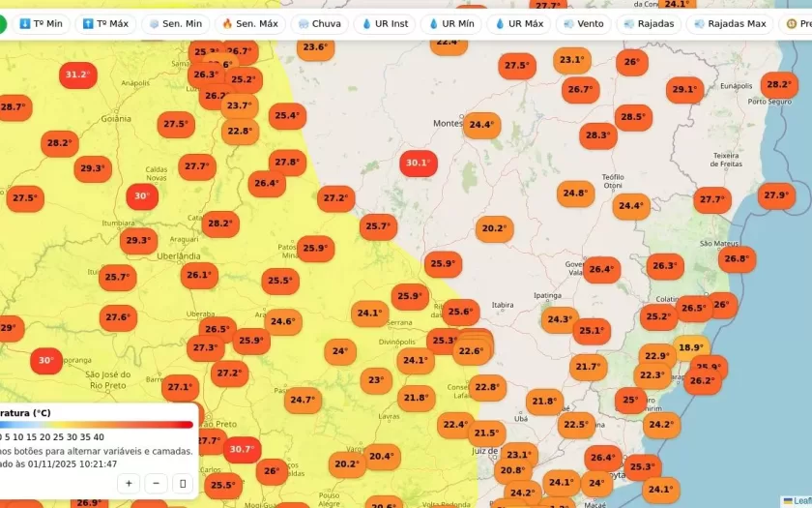Click the 30.7° station marker

click(x=241, y=449)
